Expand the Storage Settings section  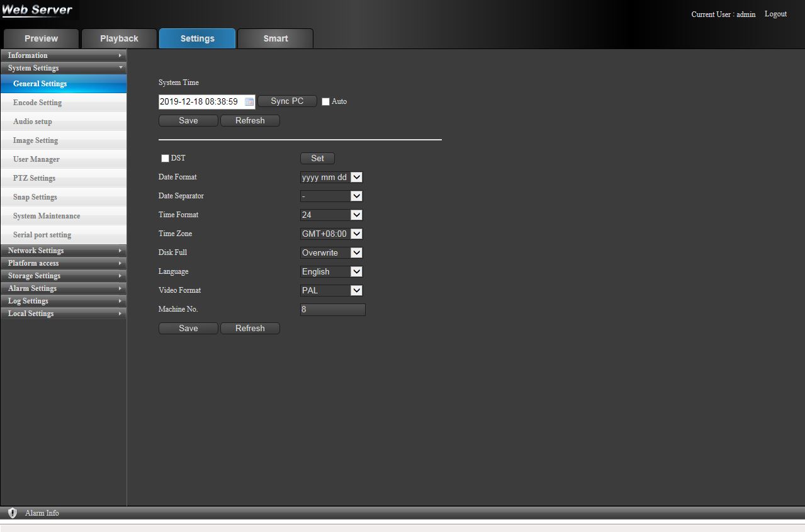tap(63, 276)
